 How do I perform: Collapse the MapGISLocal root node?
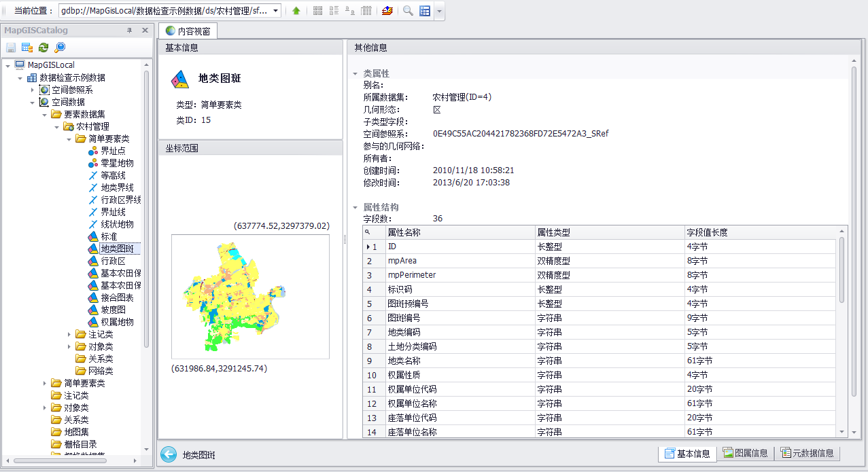pyautogui.click(x=7, y=65)
